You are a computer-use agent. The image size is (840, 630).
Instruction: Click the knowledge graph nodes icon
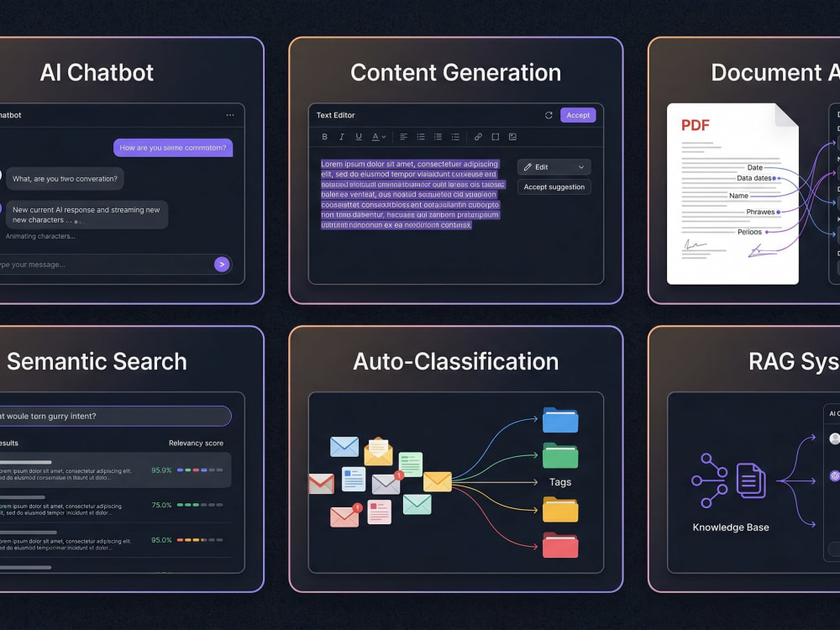point(710,480)
